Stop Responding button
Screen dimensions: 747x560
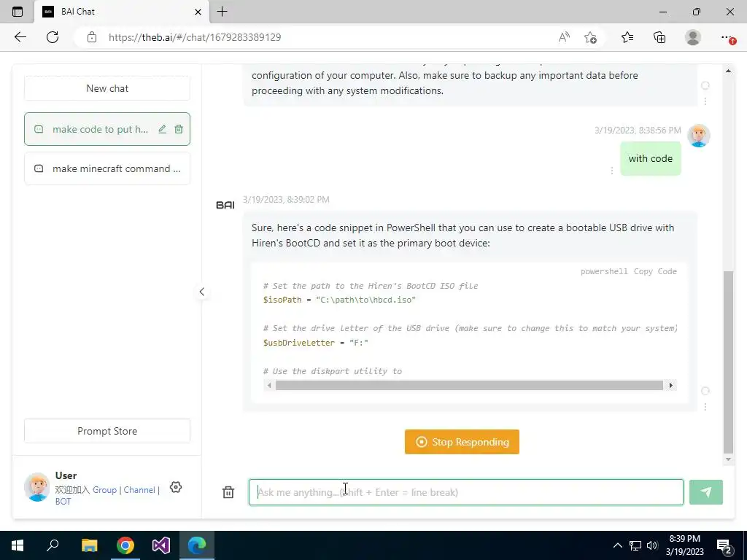[x=462, y=442]
